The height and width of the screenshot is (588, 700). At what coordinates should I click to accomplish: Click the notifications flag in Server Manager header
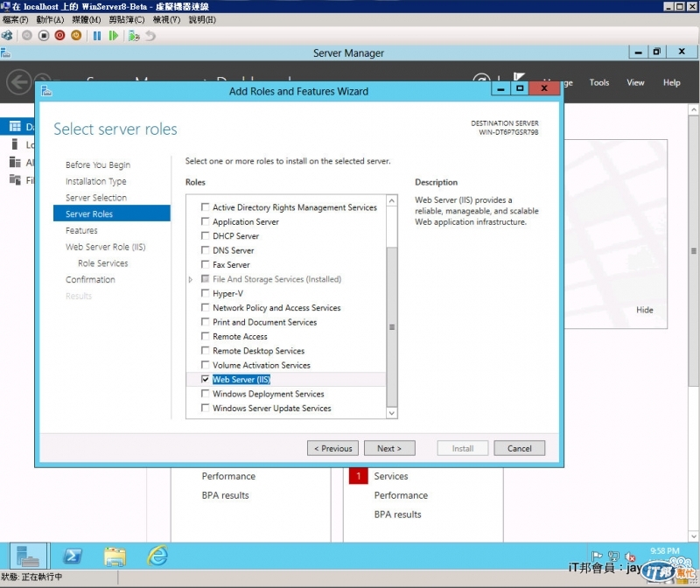point(519,77)
